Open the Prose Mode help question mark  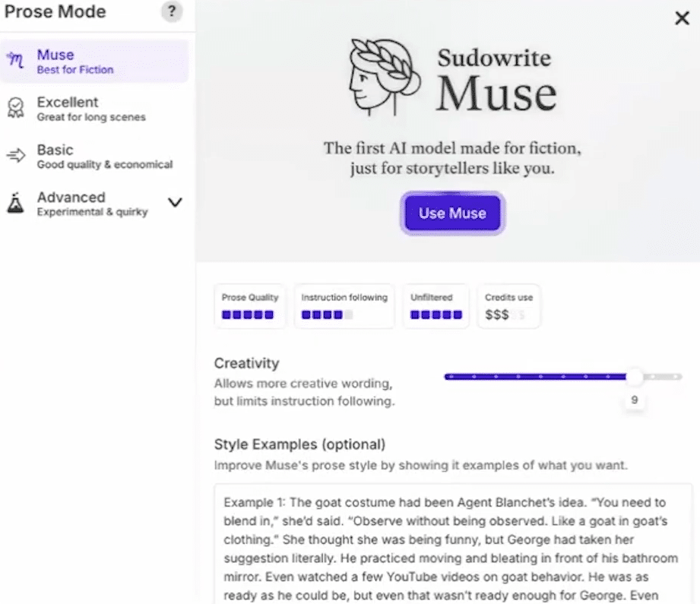pyautogui.click(x=172, y=11)
